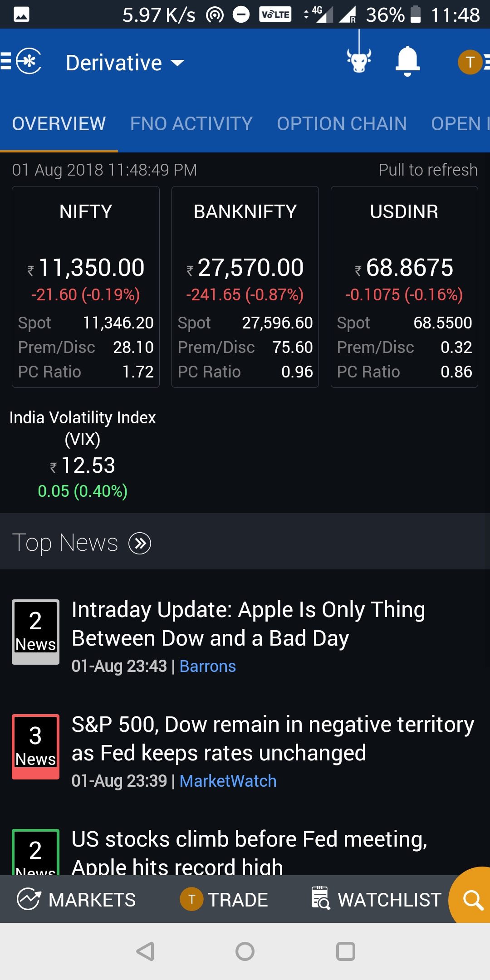Image resolution: width=490 pixels, height=980 pixels.
Task: Open the hamburger menu with app logo
Action: pos(22,61)
